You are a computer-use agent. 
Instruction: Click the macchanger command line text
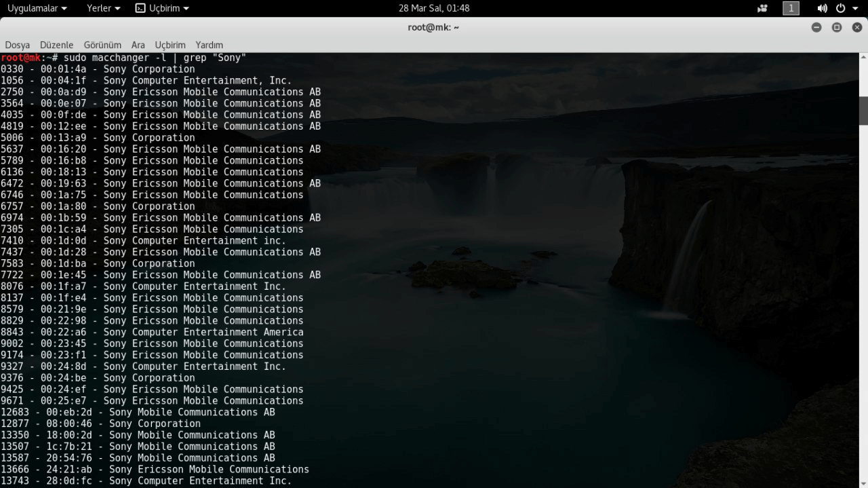pyautogui.click(x=155, y=58)
